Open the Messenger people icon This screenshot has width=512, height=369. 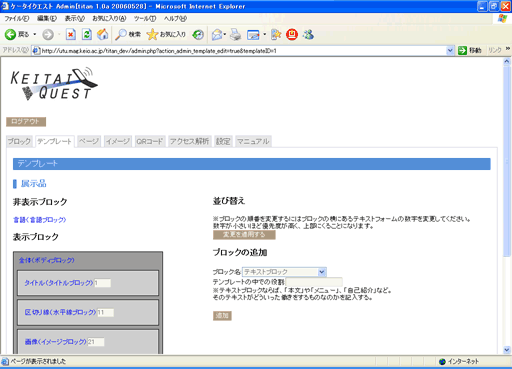(x=308, y=34)
